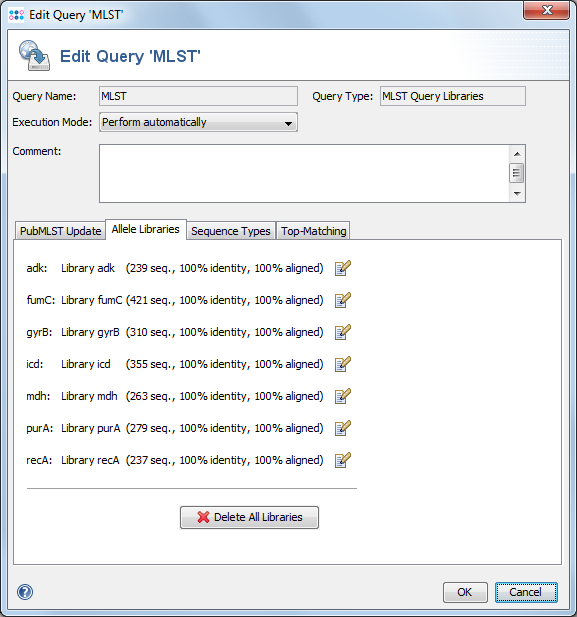Click the Query Name field
The image size is (577, 617).
point(198,96)
